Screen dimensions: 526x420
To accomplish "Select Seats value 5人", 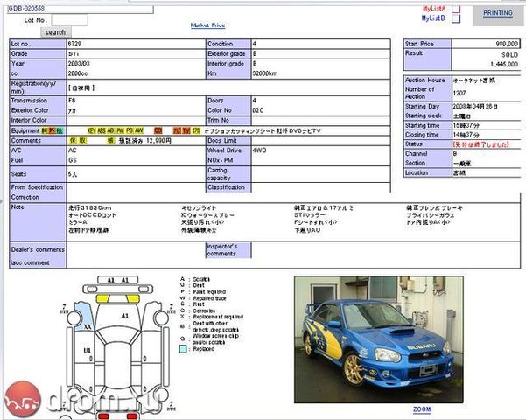I will pos(73,174).
